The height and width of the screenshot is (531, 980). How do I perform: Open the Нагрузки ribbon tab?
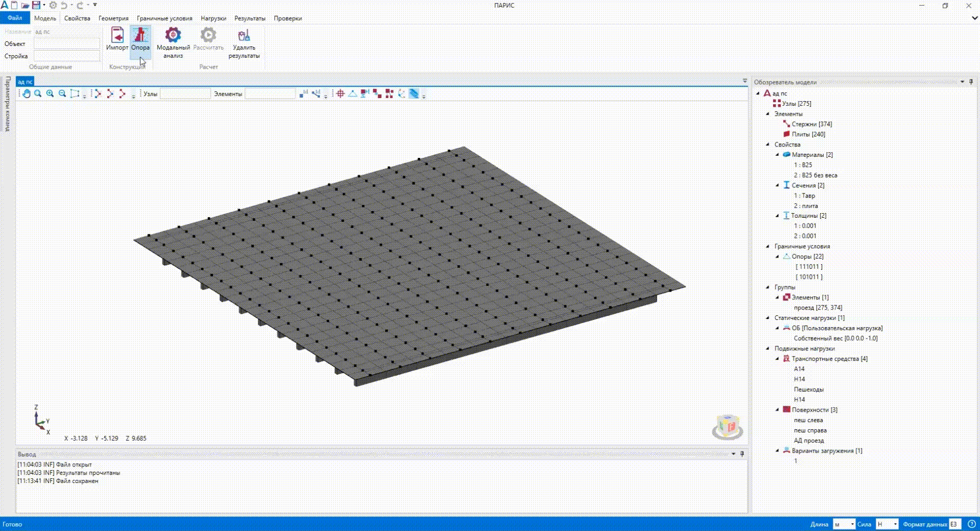(214, 18)
